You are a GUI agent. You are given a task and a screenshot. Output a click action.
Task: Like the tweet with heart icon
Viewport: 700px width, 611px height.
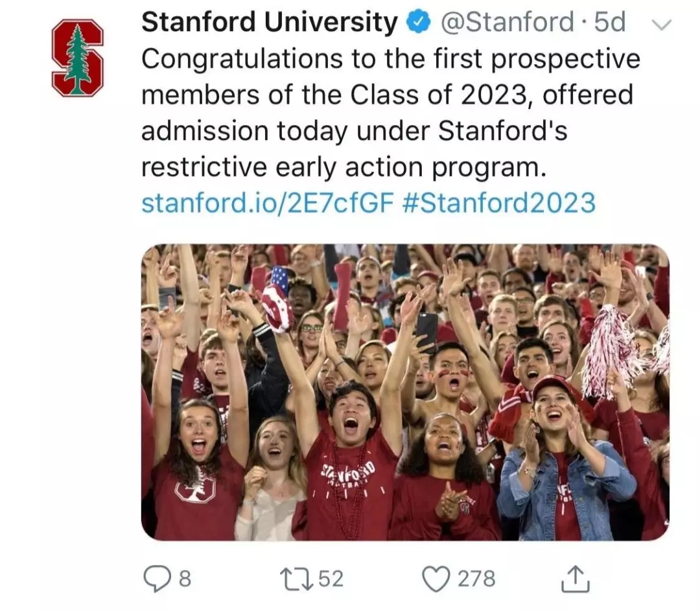[x=437, y=578]
